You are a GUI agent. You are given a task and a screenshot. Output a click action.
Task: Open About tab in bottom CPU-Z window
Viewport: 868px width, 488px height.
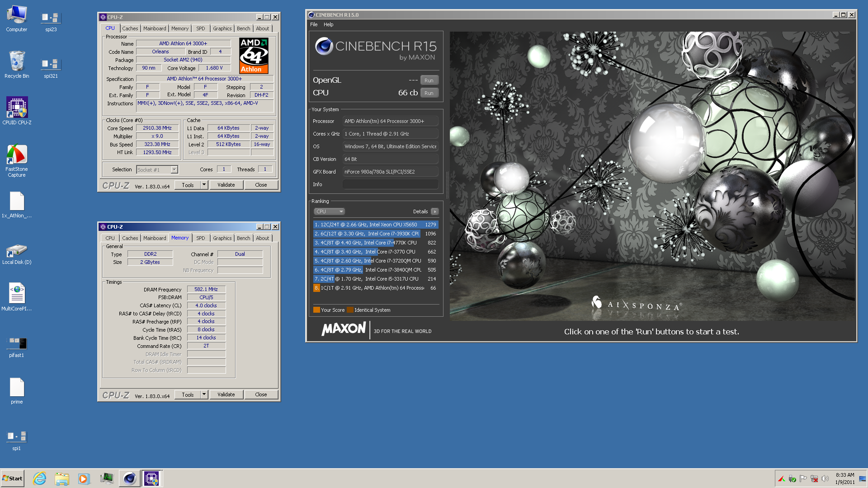(x=262, y=238)
